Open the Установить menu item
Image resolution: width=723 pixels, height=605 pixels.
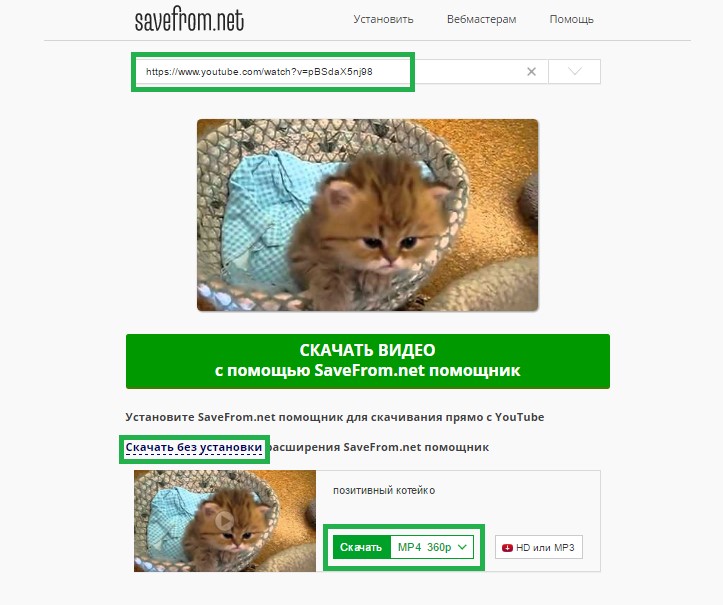point(383,19)
